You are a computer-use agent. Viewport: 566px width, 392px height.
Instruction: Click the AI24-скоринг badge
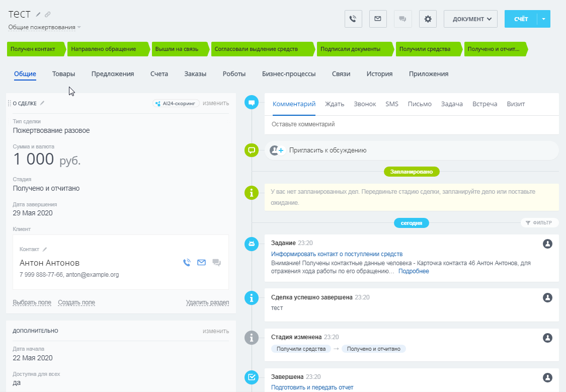pos(176,103)
